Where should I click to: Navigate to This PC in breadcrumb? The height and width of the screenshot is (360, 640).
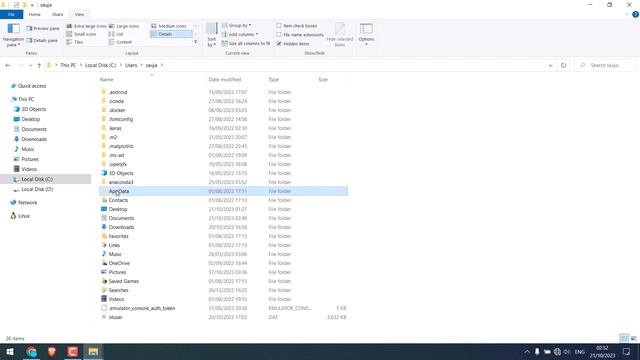[68, 65]
